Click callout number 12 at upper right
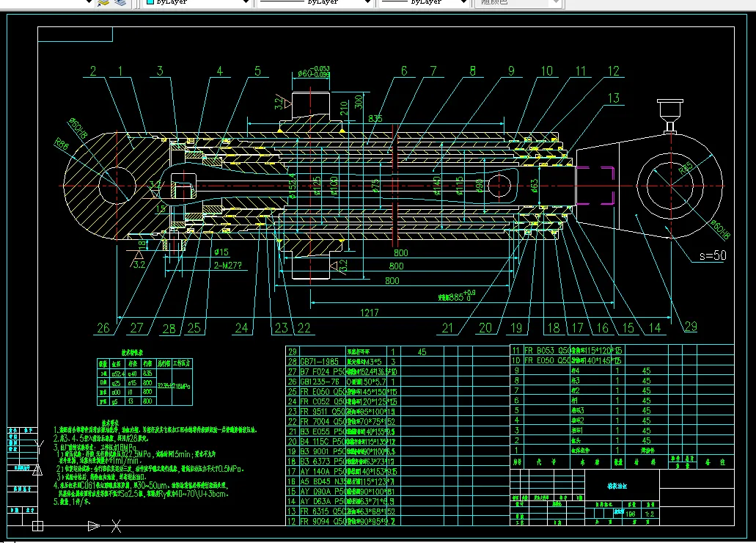Viewport: 756px width, 543px height. tap(613, 71)
